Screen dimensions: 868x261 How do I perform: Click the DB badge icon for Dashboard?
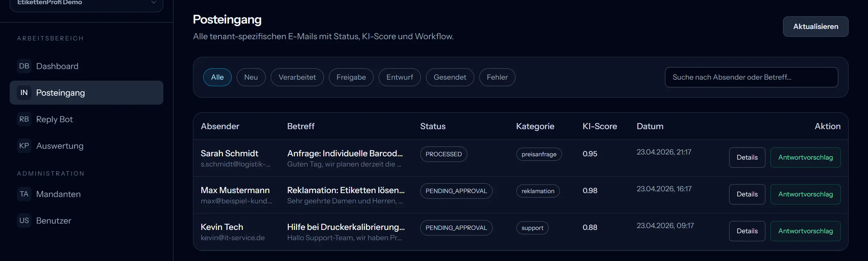[x=24, y=66]
